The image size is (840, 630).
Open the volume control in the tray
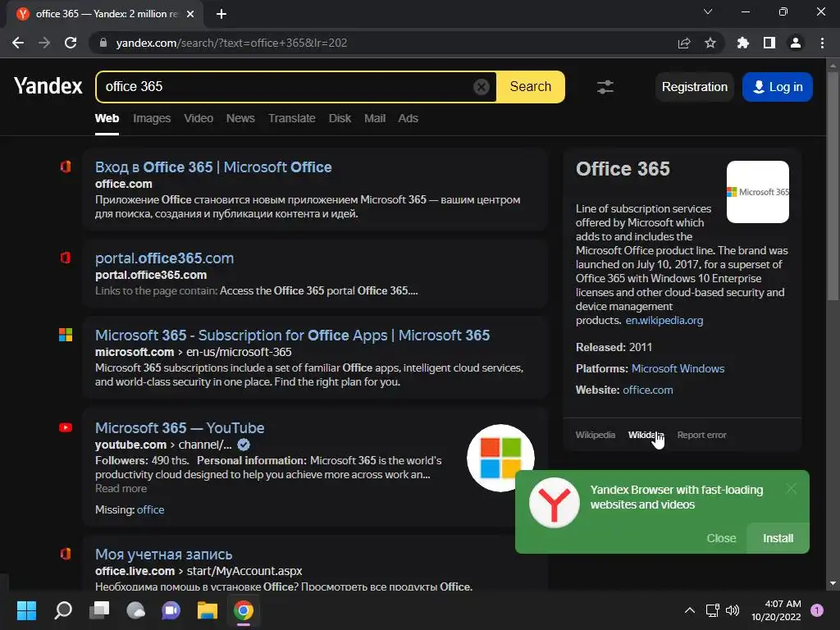pos(733,610)
